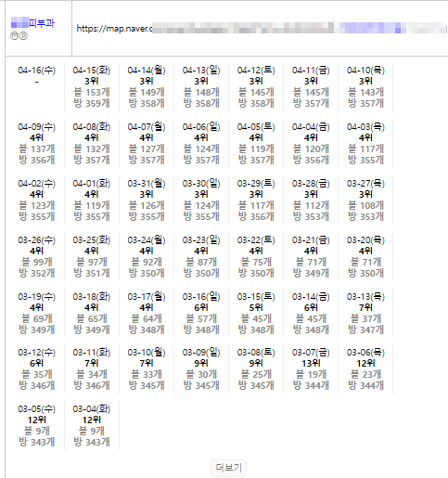The height and width of the screenshot is (478, 448).
Task: Click the 04-10(목) date entry
Action: (x=365, y=86)
